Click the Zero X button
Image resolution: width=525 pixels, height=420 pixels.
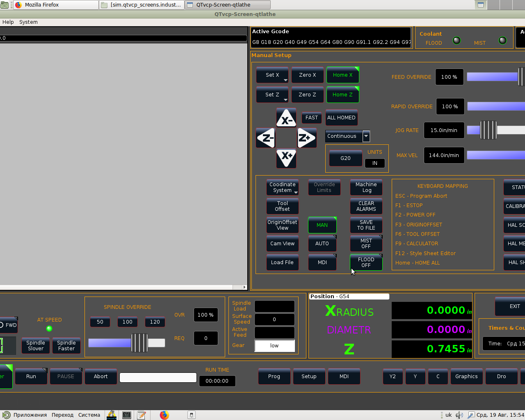[308, 75]
